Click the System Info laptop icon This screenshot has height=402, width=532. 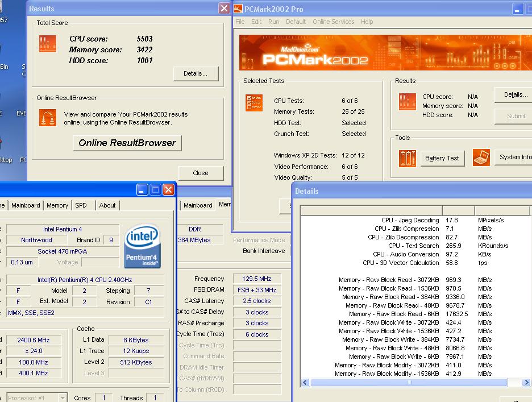point(481,158)
